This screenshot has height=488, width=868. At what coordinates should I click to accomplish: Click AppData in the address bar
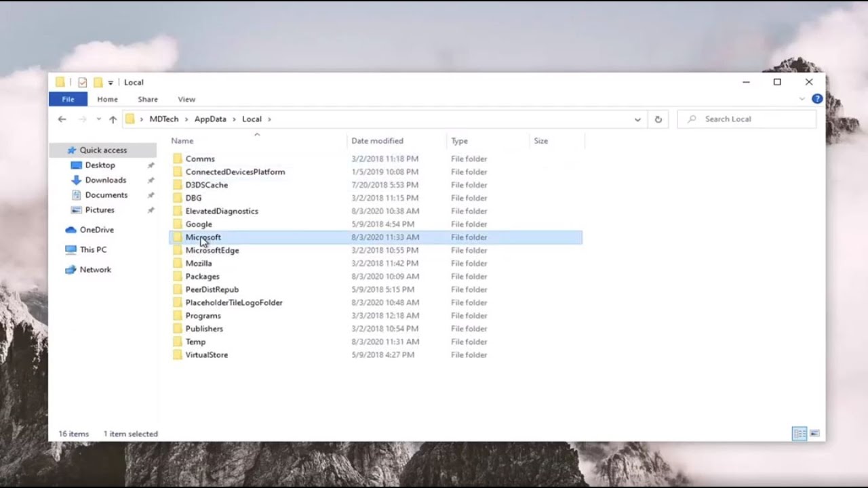210,119
